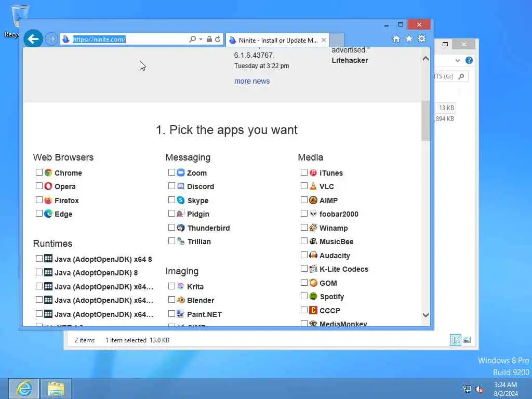532x399 pixels.
Task: Click the search box in Explorer window
Action: click(x=451, y=76)
